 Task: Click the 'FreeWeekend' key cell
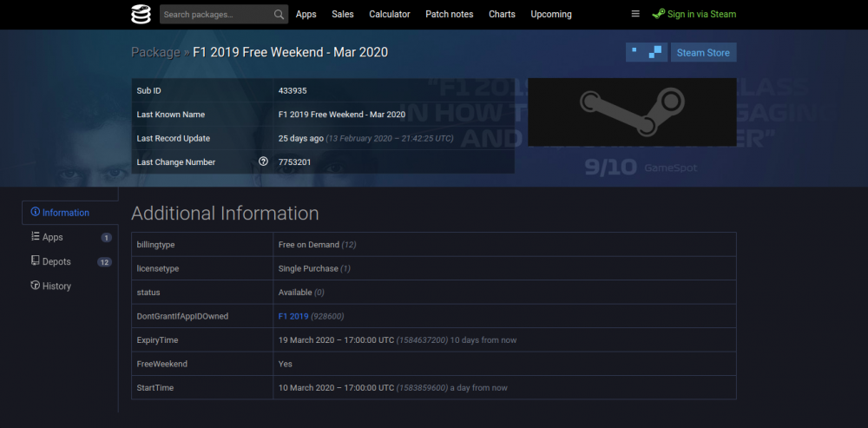pos(202,364)
